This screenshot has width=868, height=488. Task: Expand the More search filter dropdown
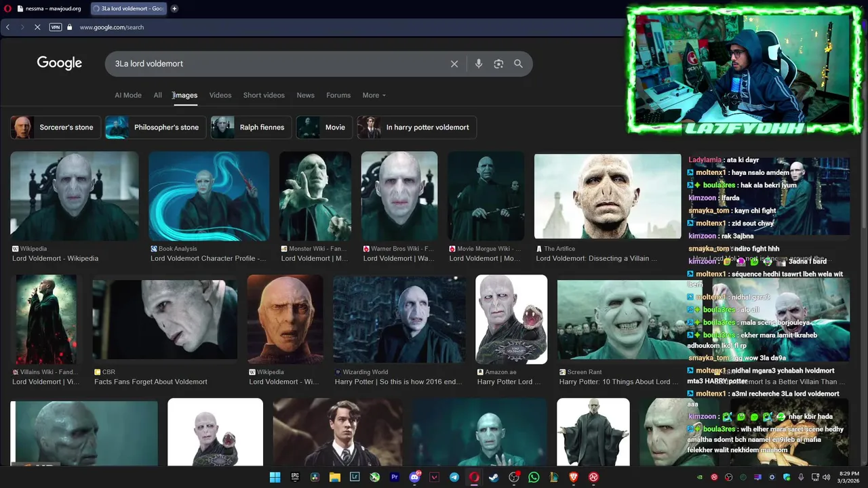point(374,95)
